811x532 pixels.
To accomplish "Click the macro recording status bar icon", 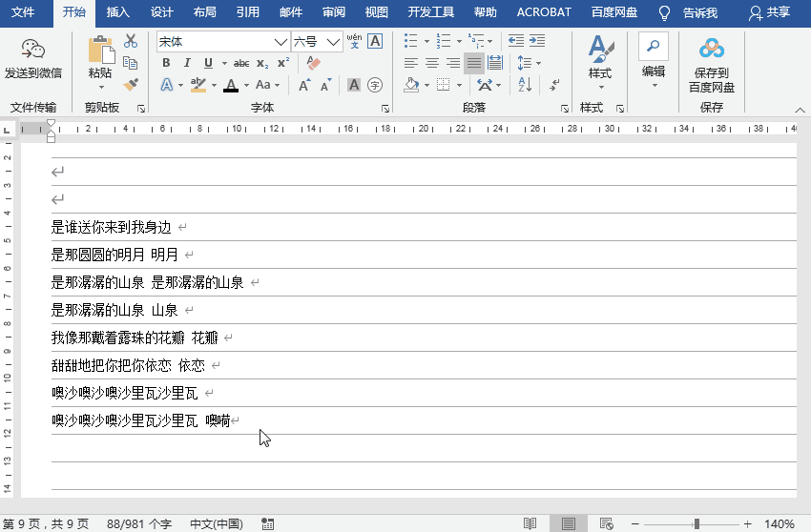I will coord(267,523).
